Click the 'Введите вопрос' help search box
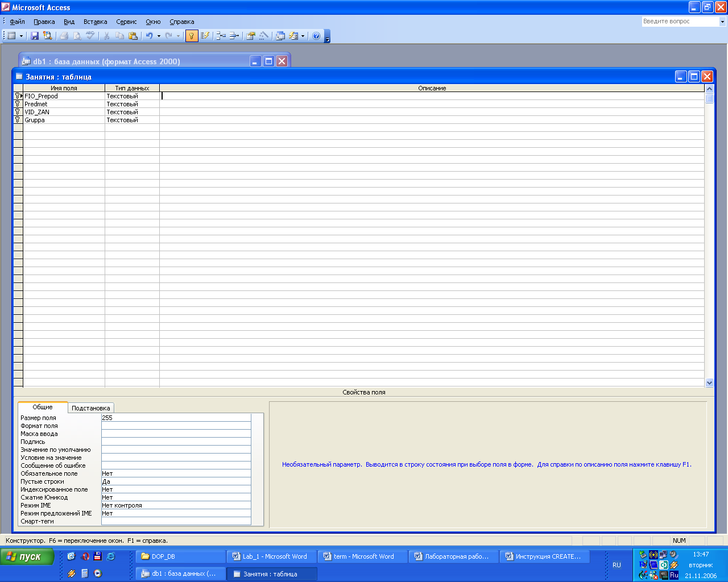Image resolution: width=728 pixels, height=582 pixels. (x=680, y=22)
